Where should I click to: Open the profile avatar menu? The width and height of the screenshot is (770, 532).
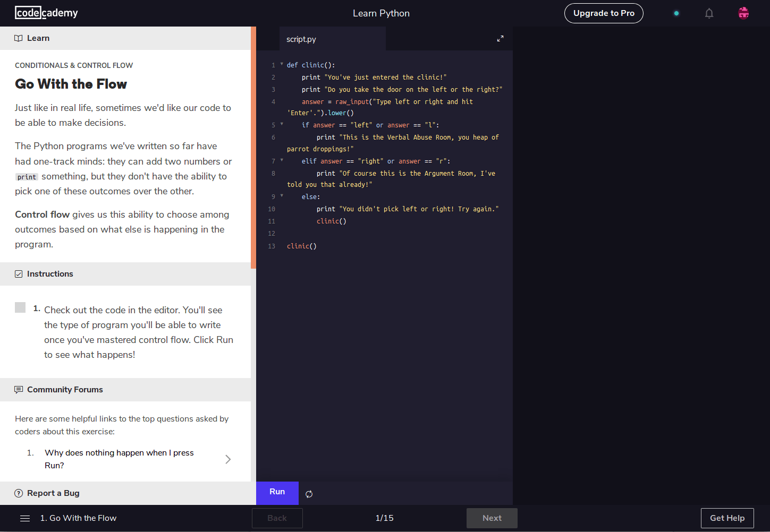(743, 13)
